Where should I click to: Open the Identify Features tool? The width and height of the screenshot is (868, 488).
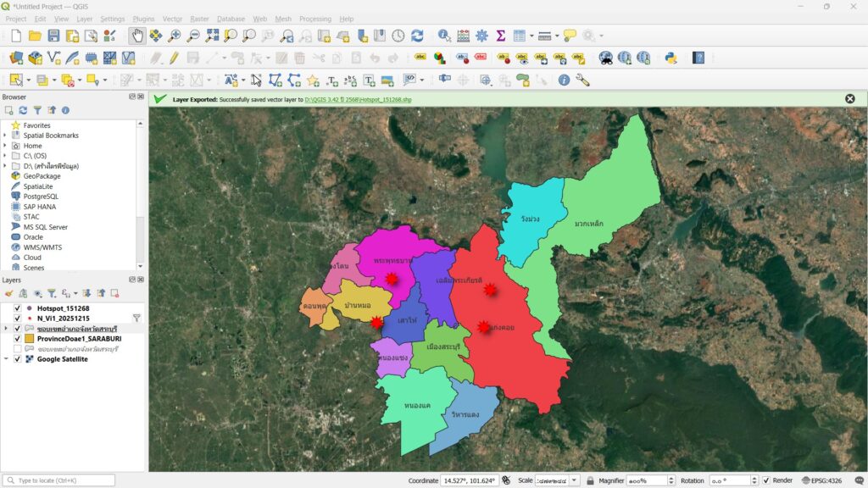pos(444,36)
